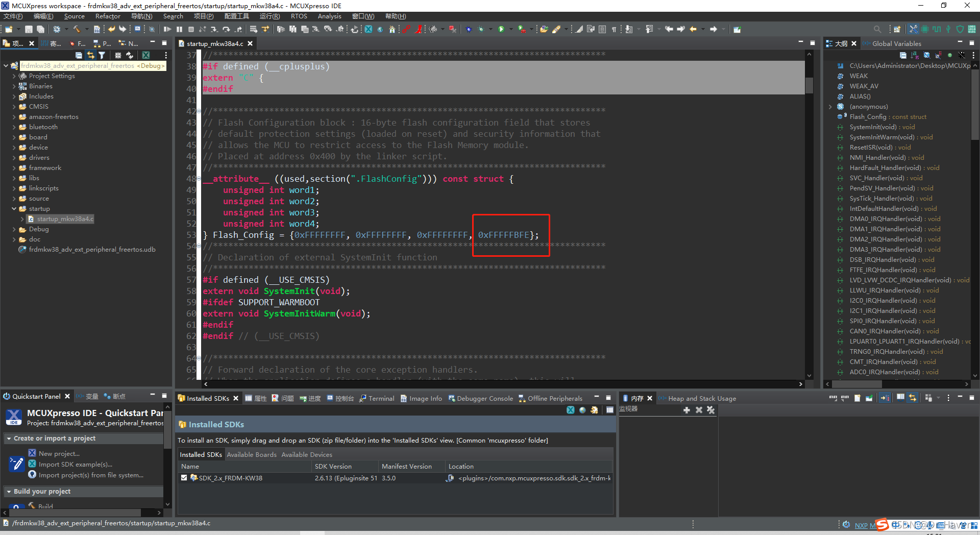Click the Resume debug play icon
The width and height of the screenshot is (980, 535).
coord(167,30)
